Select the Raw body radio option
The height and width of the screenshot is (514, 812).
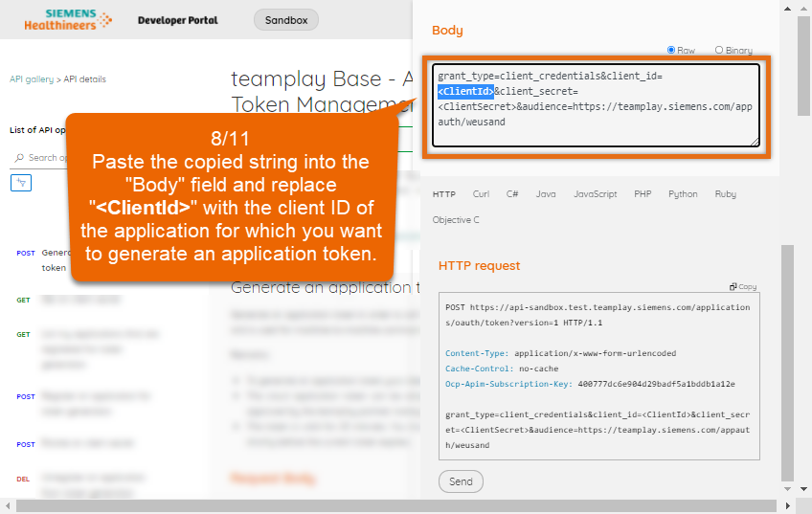[671, 51]
